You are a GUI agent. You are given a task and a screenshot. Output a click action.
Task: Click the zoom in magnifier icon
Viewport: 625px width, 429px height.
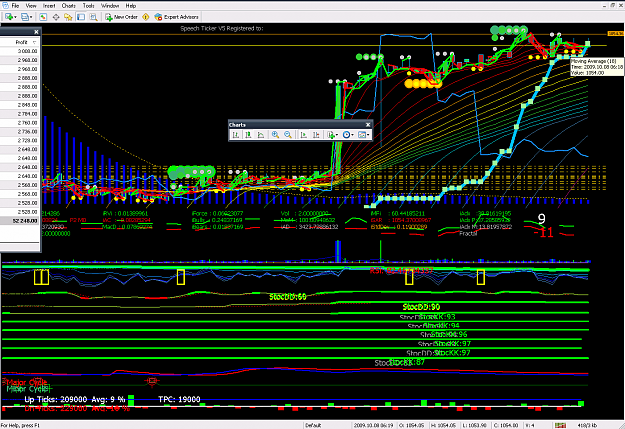[x=275, y=135]
